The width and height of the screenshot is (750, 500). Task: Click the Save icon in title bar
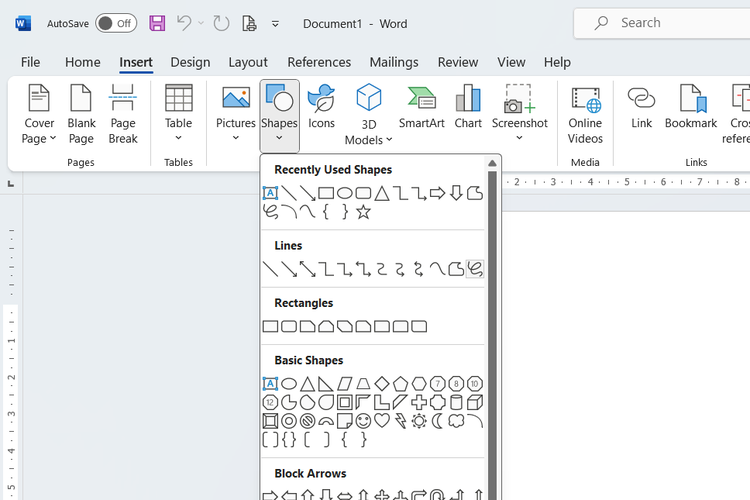coord(157,23)
